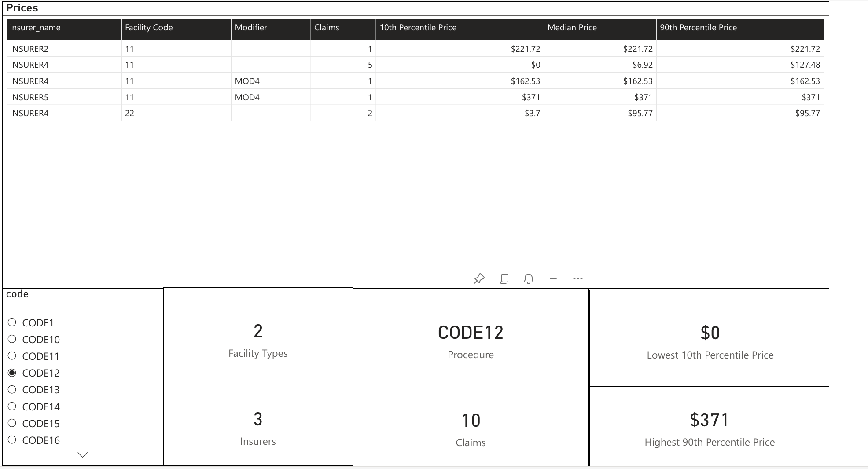This screenshot has width=868, height=469.
Task: Click the insurer_name column header
Action: (x=35, y=28)
